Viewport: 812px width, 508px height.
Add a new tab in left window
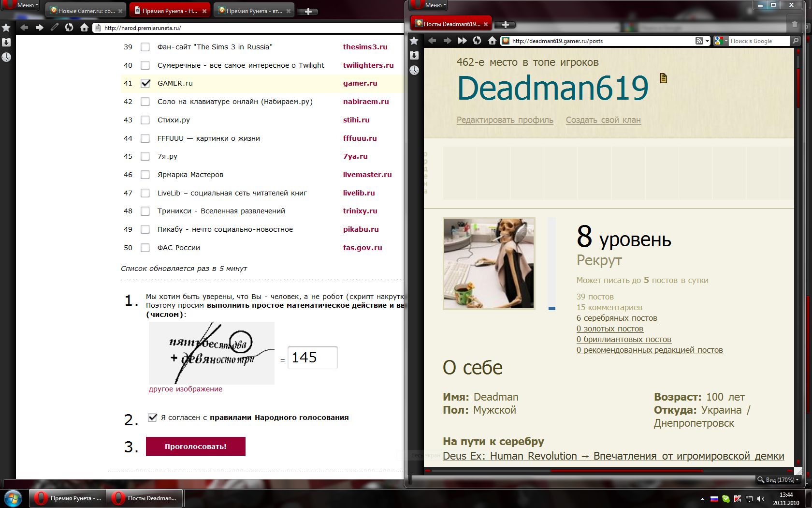click(x=308, y=11)
